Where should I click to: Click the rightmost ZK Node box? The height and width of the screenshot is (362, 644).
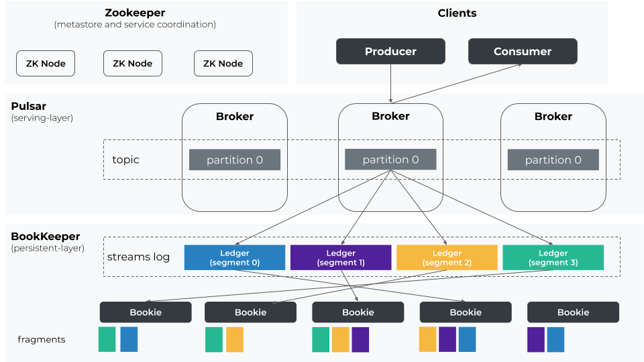223,63
